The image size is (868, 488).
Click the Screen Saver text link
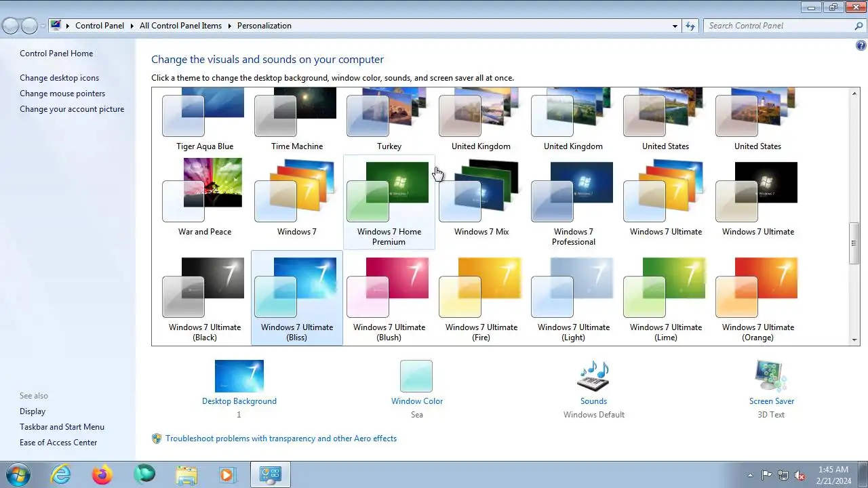point(772,401)
